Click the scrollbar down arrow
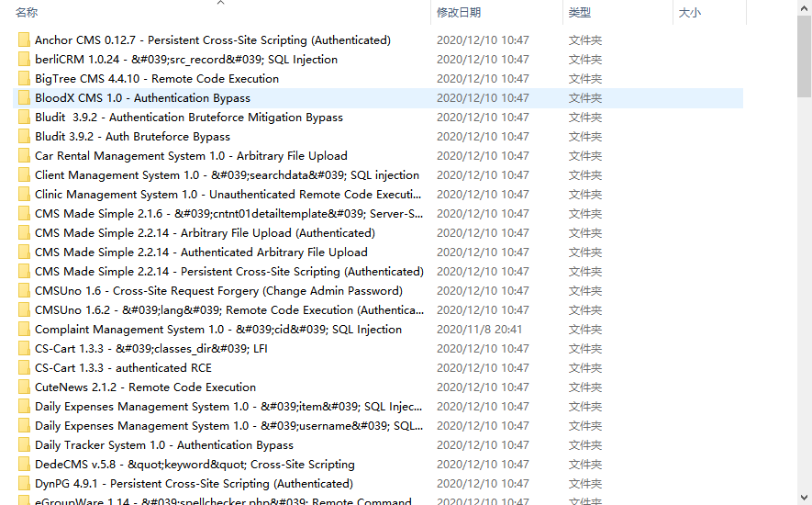 click(805, 496)
